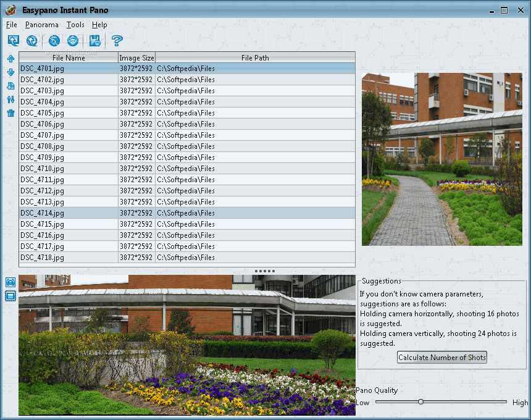Screen dimensions: 531x420
Task: Select the DSC_4712.jpg row
Action: coord(187,191)
